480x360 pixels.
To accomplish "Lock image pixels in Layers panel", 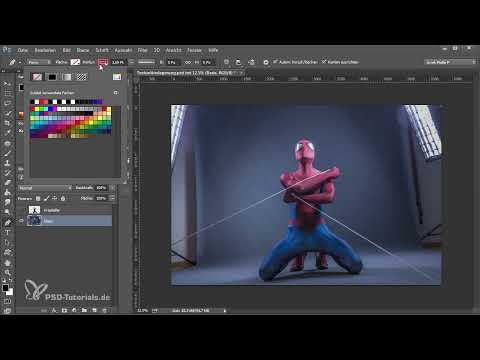I will click(x=46, y=198).
